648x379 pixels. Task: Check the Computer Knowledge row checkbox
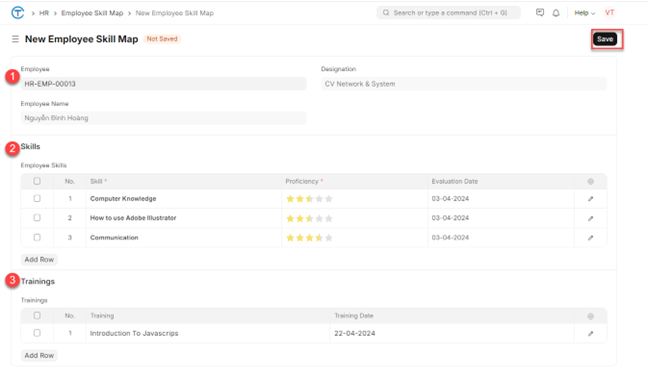coord(37,198)
